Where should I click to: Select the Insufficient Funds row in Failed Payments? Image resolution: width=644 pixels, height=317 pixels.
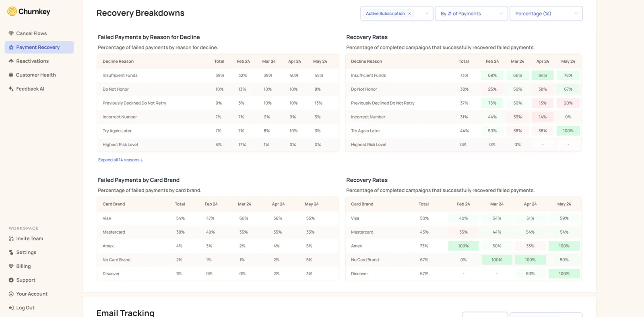pos(218,75)
